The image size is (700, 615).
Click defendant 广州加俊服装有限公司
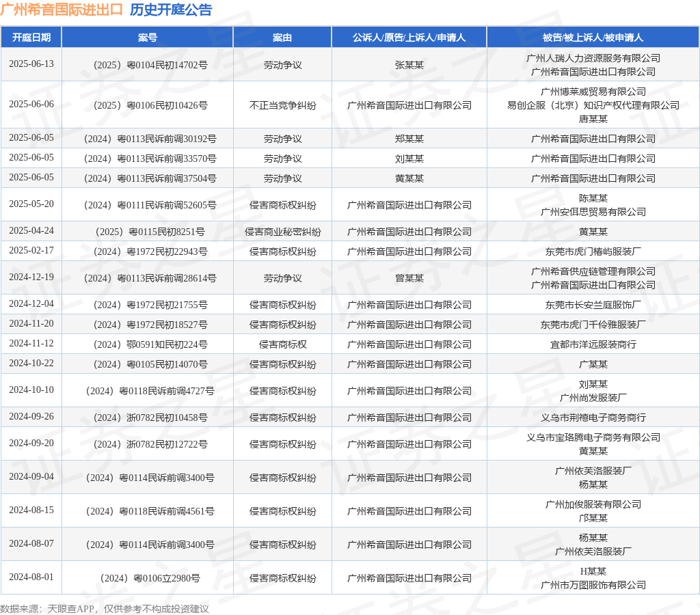pyautogui.click(x=593, y=504)
